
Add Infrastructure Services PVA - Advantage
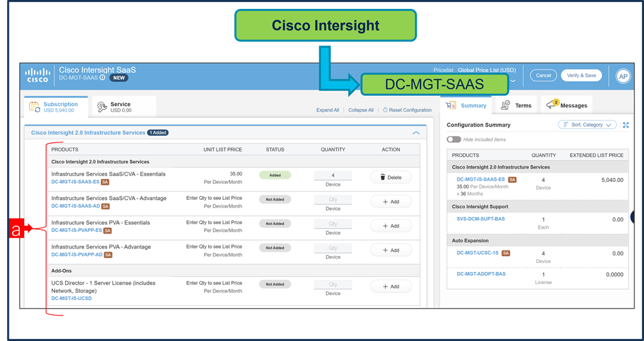tap(390, 250)
